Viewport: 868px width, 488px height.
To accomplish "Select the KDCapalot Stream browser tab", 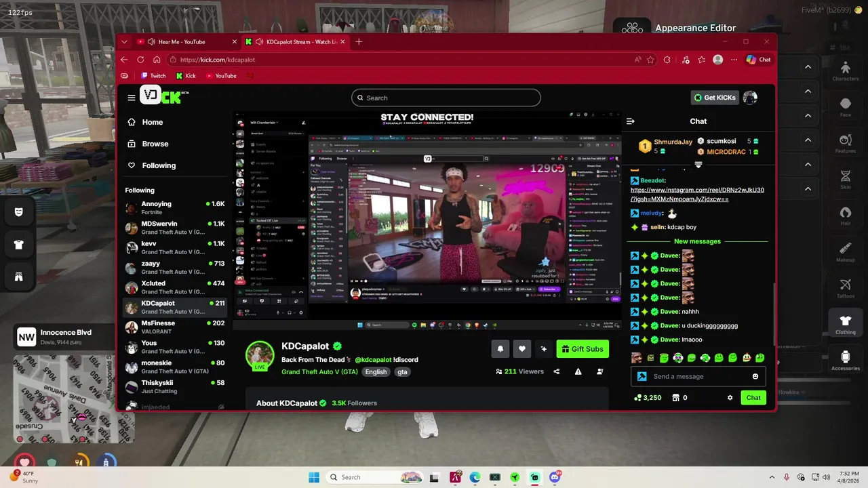I will 295,41.
